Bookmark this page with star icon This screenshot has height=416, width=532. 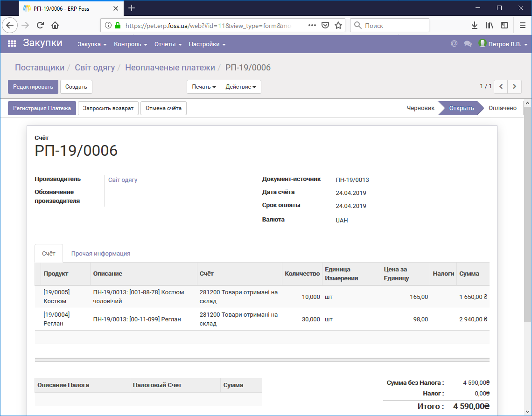[x=338, y=25]
